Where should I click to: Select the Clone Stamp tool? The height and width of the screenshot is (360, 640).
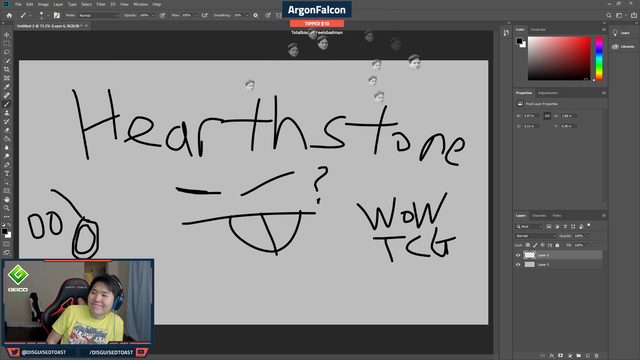pos(7,113)
